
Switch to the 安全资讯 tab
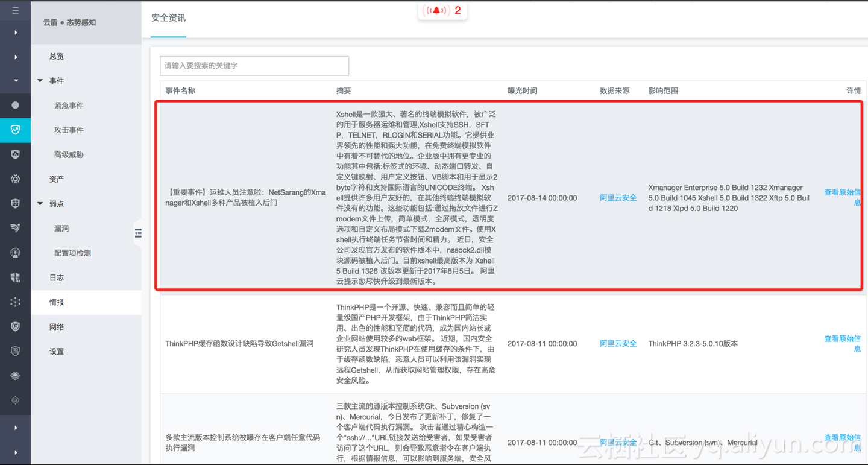pyautogui.click(x=168, y=18)
